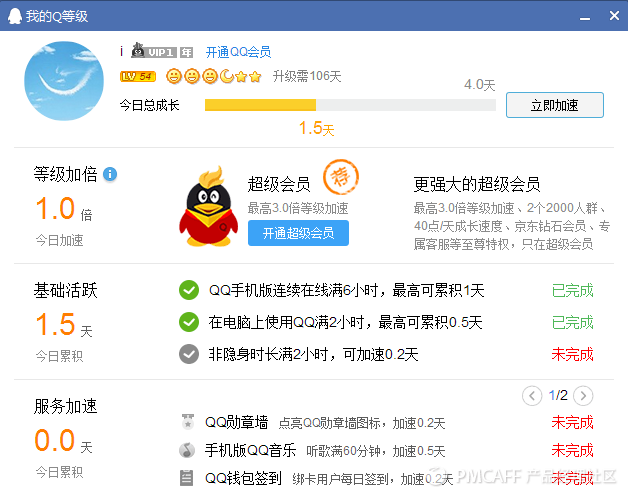Click 未完成 status for QQ勋章墙
The width and height of the screenshot is (628, 497).
click(572, 423)
